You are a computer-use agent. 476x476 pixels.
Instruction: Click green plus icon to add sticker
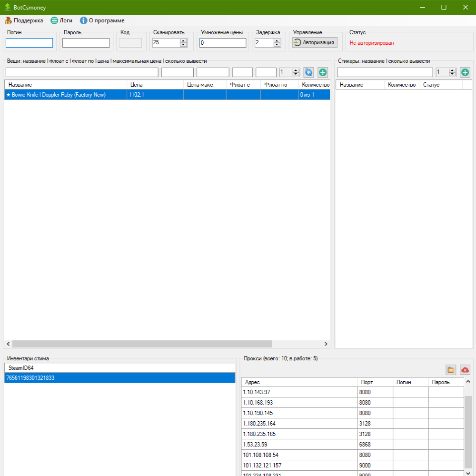pyautogui.click(x=465, y=72)
